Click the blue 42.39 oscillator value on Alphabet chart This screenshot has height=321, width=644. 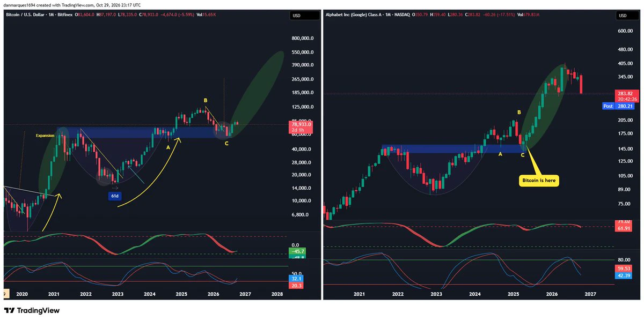pyautogui.click(x=624, y=276)
